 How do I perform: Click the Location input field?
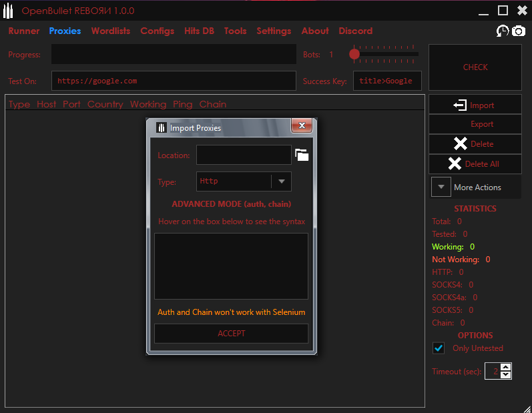click(x=244, y=155)
